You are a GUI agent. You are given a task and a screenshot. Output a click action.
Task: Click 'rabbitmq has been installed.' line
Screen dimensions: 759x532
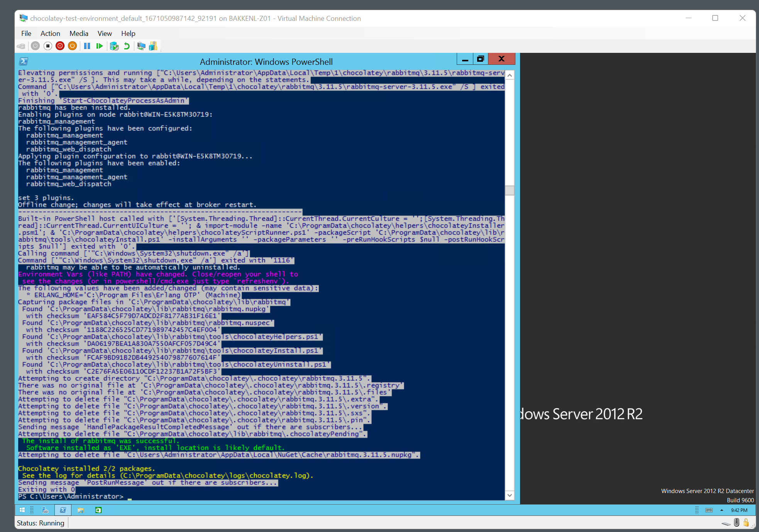pos(75,108)
